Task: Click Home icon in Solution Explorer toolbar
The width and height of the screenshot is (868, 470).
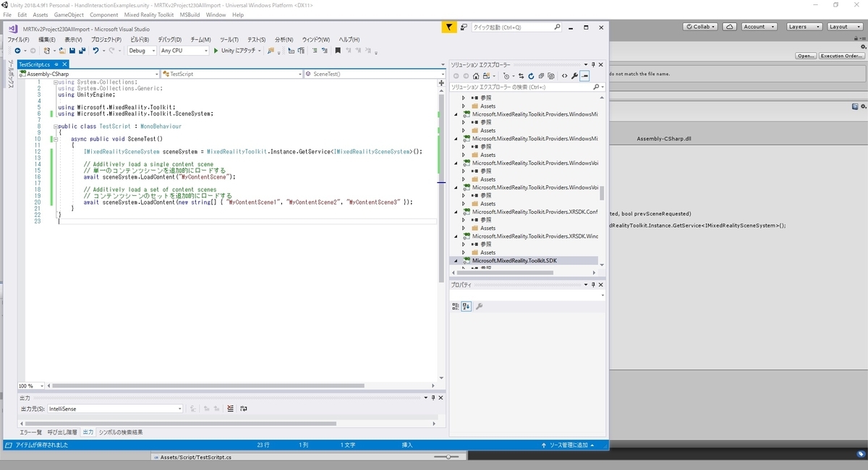Action: (477, 76)
